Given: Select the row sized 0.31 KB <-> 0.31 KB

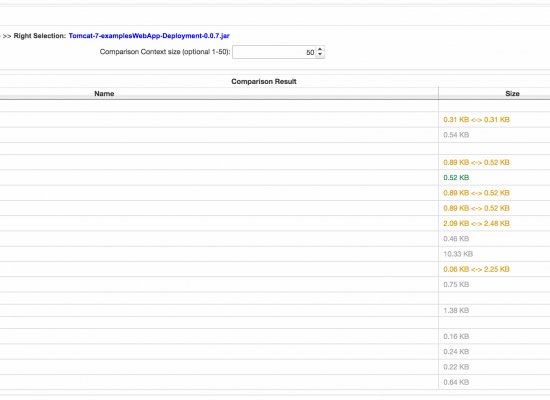Looking at the screenshot, I should 275,120.
